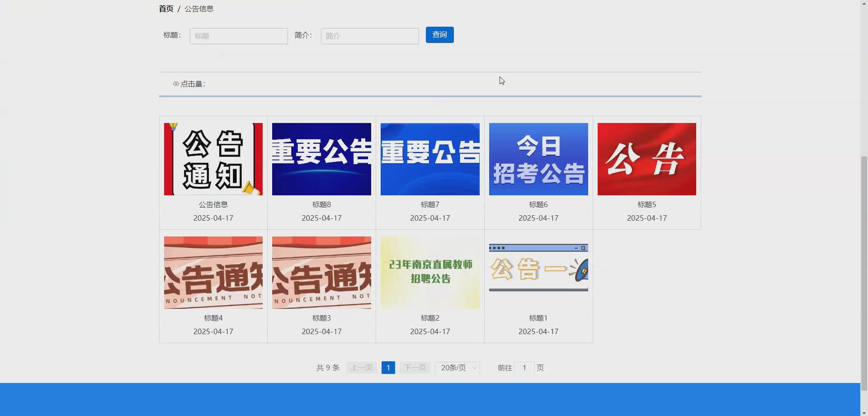Click the 标题8 blue announcement image
868x416 pixels.
click(x=321, y=159)
